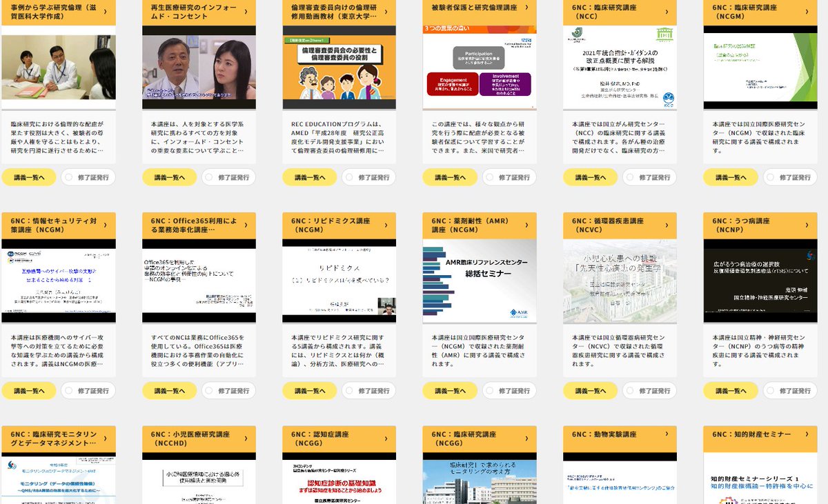
Task: Expand 6NC：臨床研究講座（NCC） header arrow
Action: pyautogui.click(x=666, y=11)
